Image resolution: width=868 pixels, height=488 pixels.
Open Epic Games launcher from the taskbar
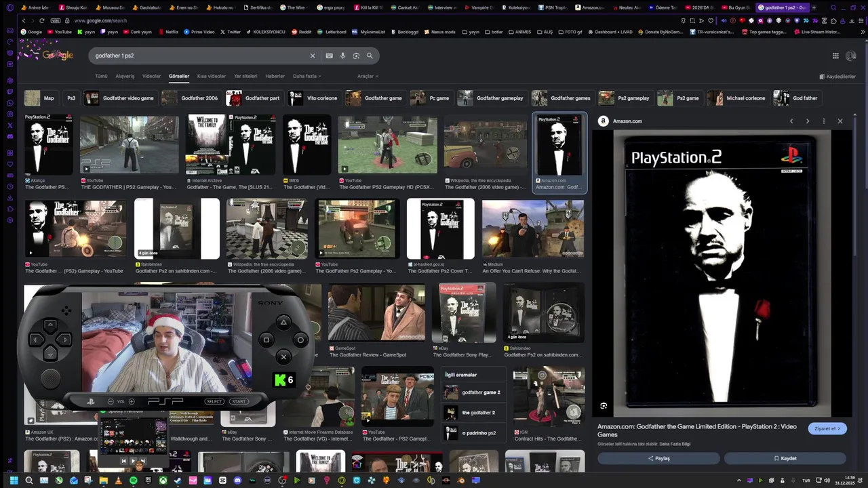[148, 481]
